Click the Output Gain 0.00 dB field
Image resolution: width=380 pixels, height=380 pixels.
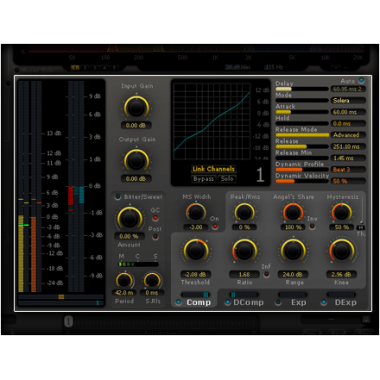click(x=136, y=179)
